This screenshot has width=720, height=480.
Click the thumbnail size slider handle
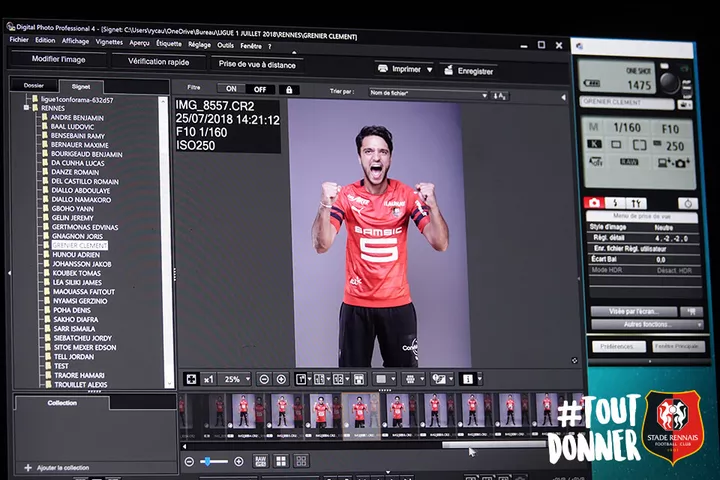coord(207,461)
